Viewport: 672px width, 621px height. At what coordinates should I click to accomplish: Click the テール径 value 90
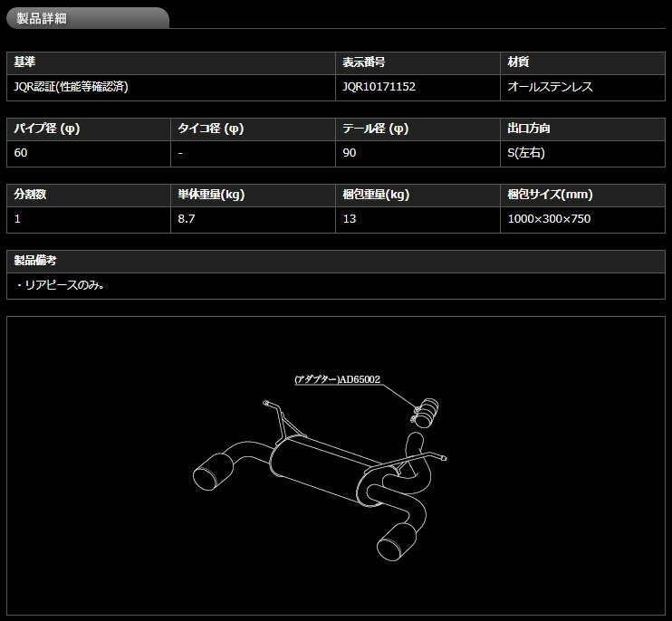[x=350, y=153]
